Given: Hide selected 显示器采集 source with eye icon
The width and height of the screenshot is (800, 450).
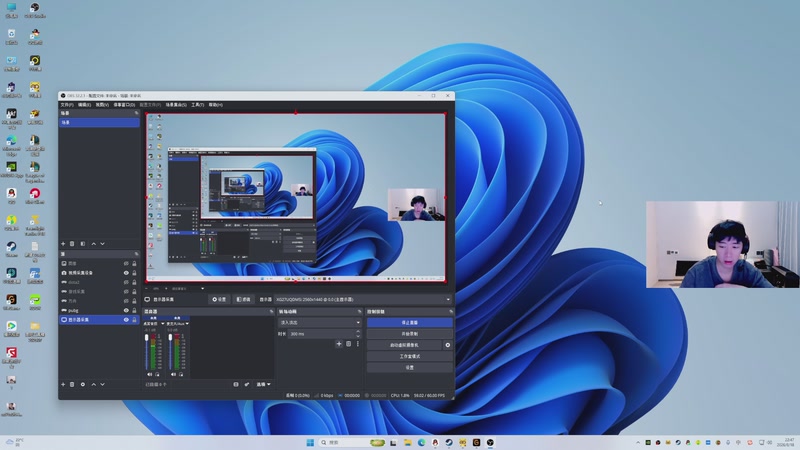Looking at the screenshot, I should (x=126, y=319).
